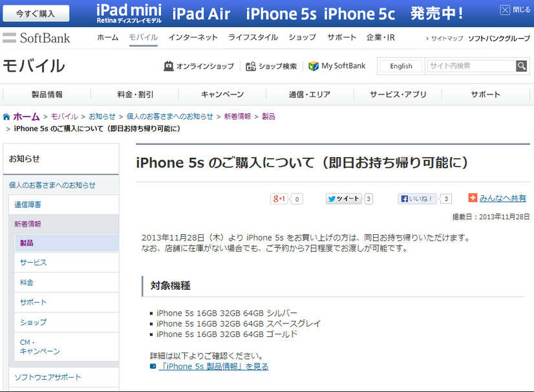Viewport: 534px width, 392px height.
Task: Click iPad Air text in banner
Action: tap(201, 14)
